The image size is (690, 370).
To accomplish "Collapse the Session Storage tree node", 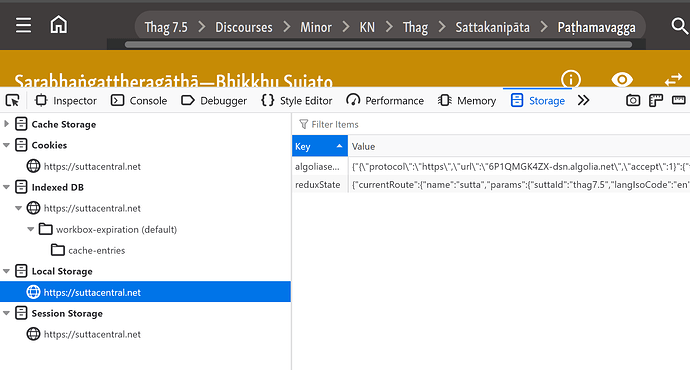I will 6,313.
